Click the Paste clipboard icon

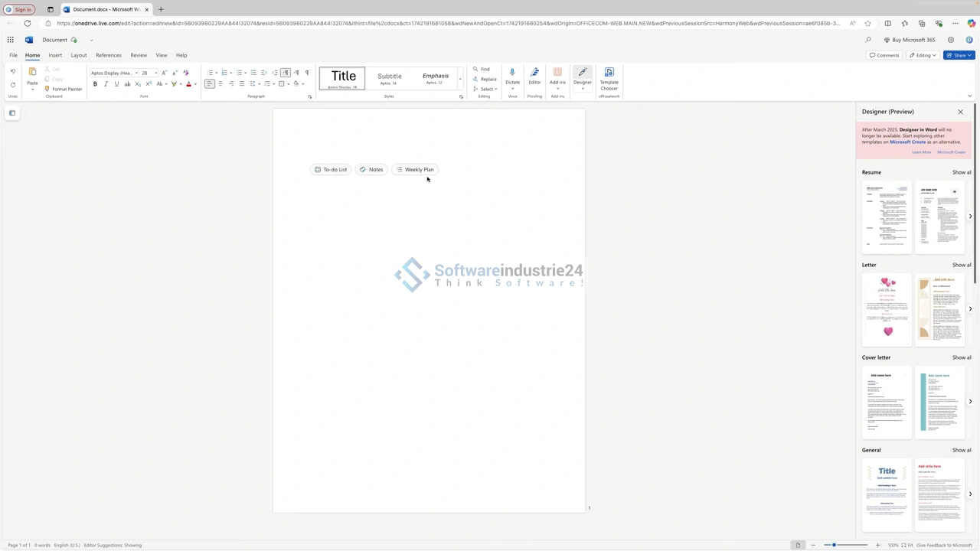click(32, 72)
